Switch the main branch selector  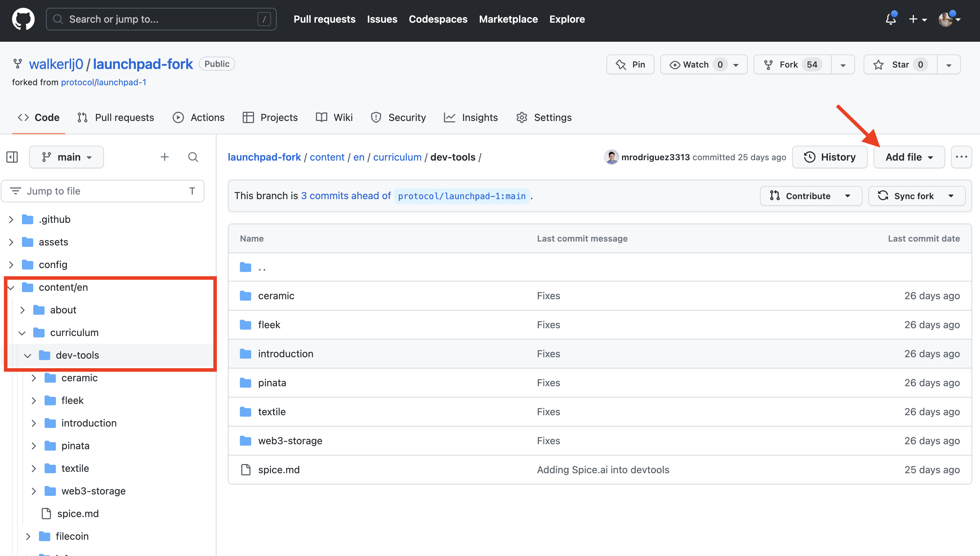click(x=67, y=157)
